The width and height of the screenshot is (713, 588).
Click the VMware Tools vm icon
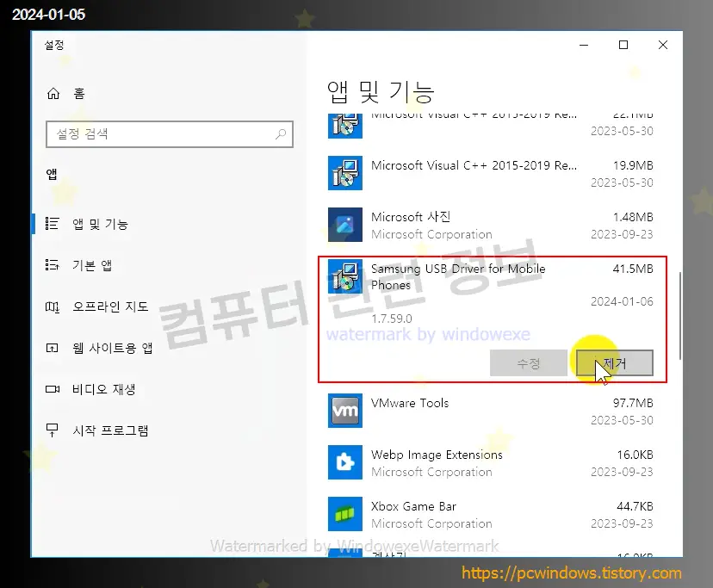(345, 411)
